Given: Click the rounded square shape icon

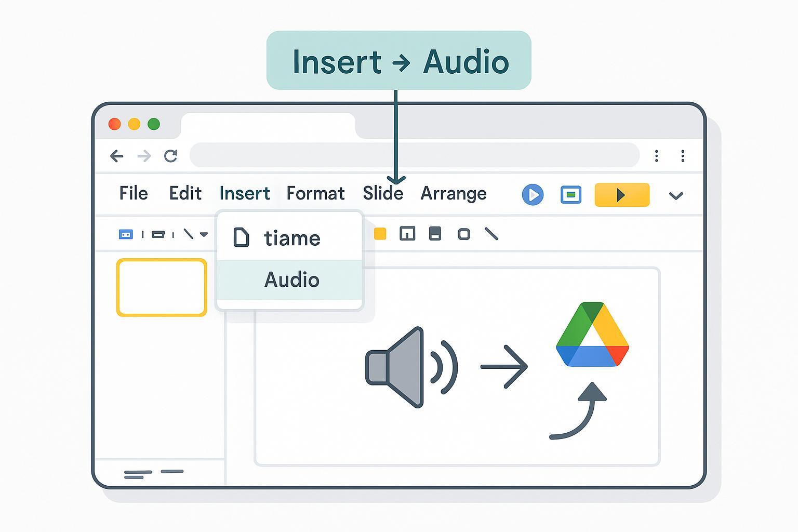Looking at the screenshot, I should [x=464, y=234].
